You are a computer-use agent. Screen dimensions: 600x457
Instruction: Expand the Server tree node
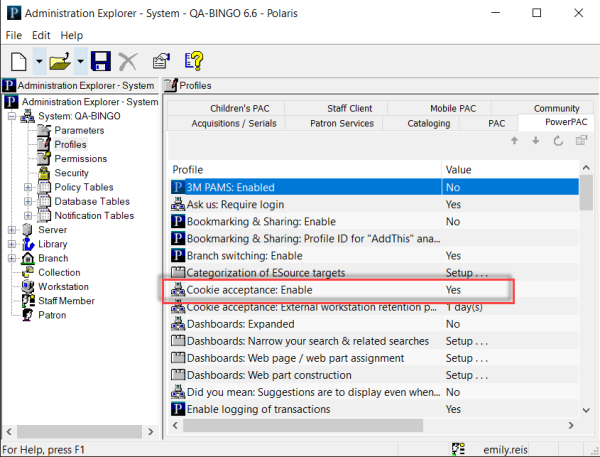pos(11,230)
